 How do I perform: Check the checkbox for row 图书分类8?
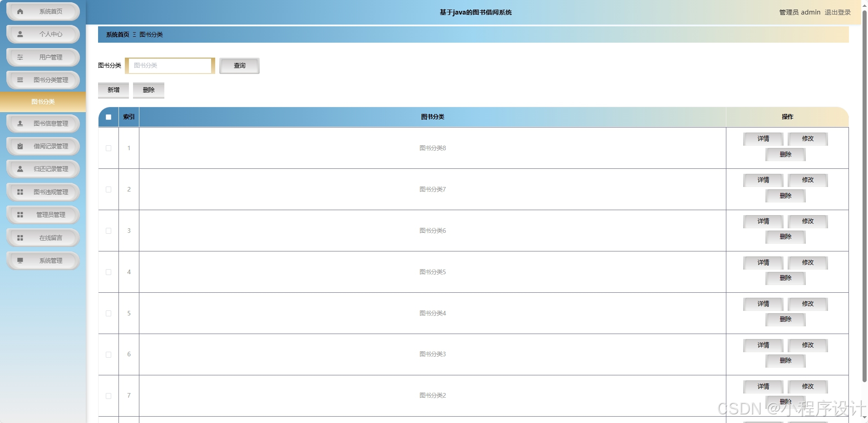tap(108, 148)
